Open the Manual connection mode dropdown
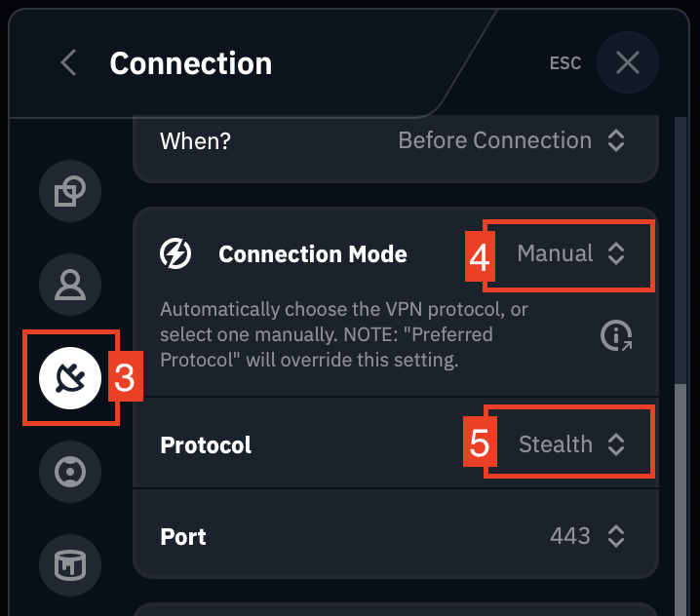 pyautogui.click(x=569, y=254)
